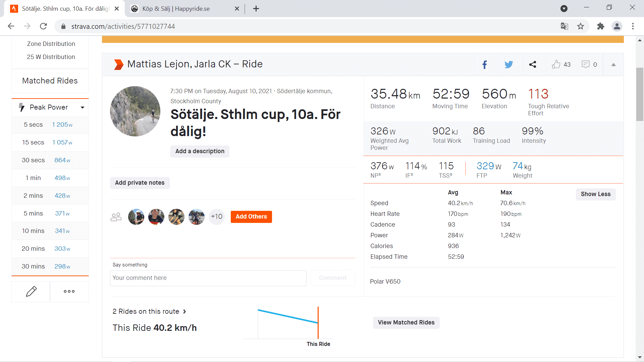Screen dimensions: 644x362
Task: Share activity on Facebook icon
Action: pos(484,65)
